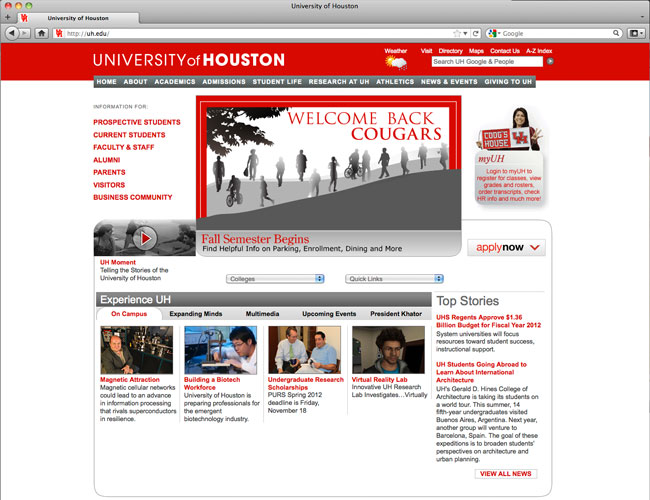650x500 pixels.
Task: Click the UH Moment title link
Action: (118, 262)
